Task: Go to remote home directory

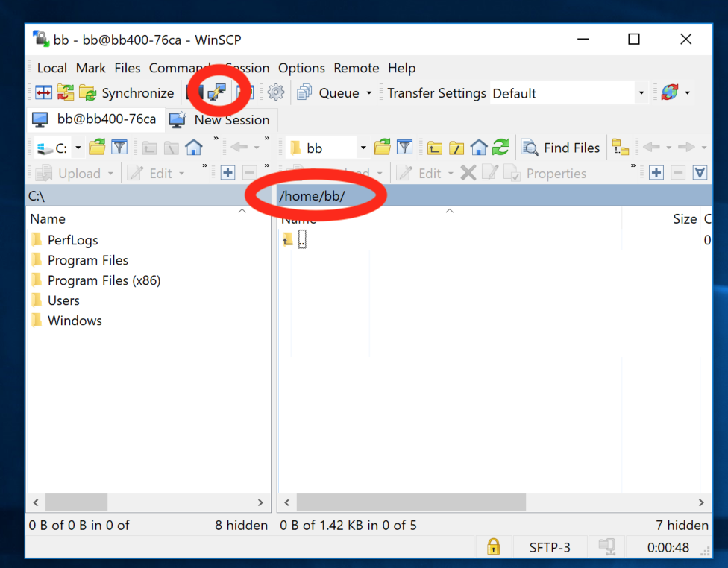Action: tap(479, 148)
